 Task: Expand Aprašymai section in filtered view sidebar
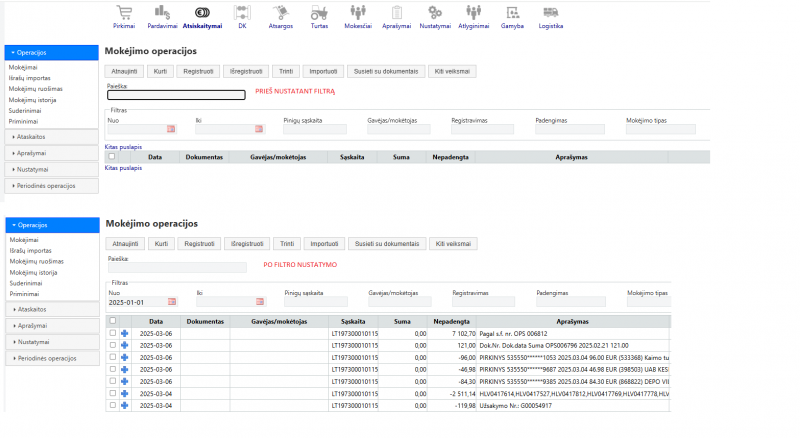pyautogui.click(x=53, y=326)
